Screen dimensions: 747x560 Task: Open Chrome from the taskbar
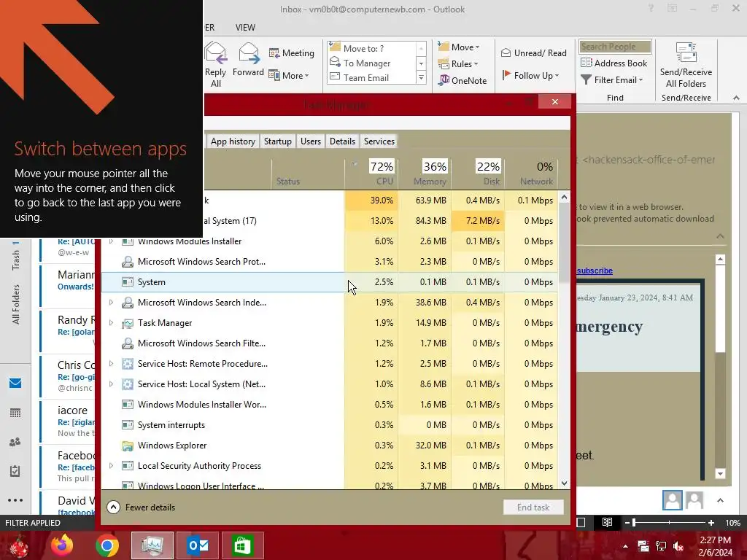pos(107,545)
